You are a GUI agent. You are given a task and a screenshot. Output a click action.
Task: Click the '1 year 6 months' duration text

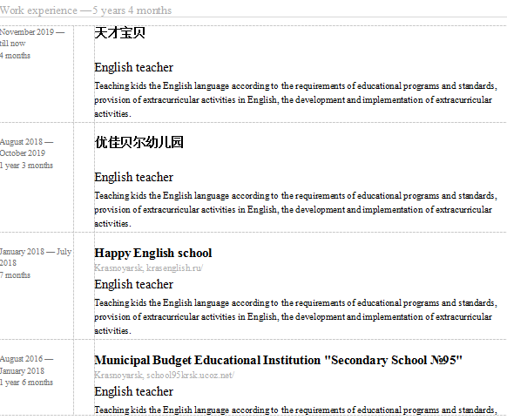(26, 383)
